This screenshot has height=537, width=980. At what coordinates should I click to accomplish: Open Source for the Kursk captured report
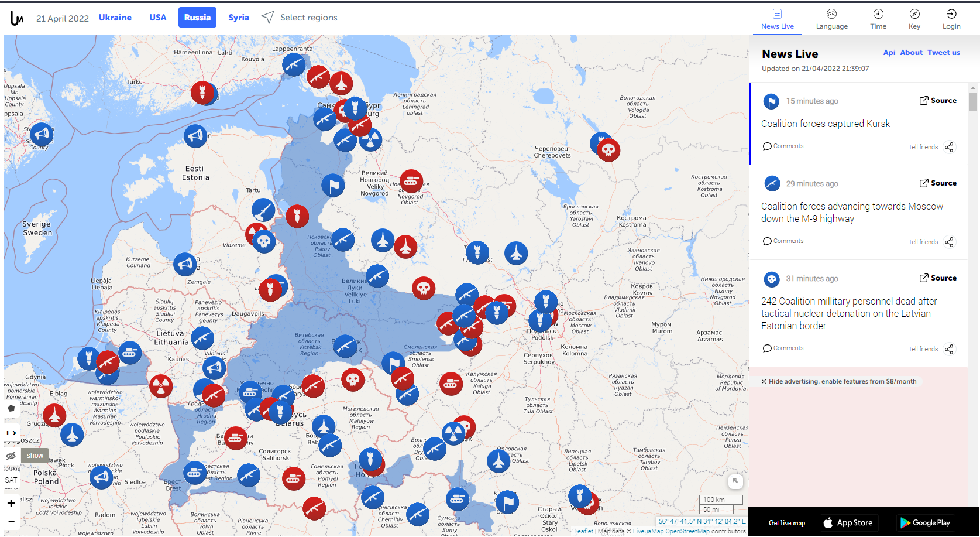[938, 101]
